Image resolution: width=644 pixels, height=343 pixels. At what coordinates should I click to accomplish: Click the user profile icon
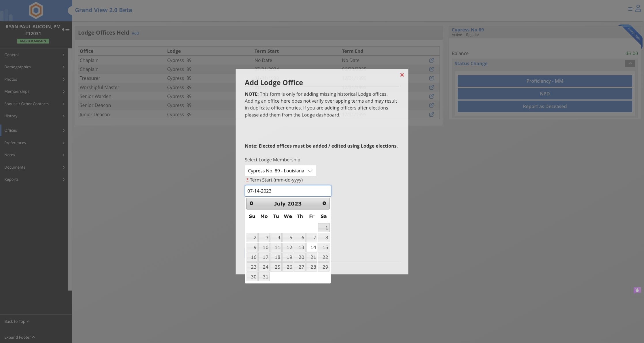[638, 9]
